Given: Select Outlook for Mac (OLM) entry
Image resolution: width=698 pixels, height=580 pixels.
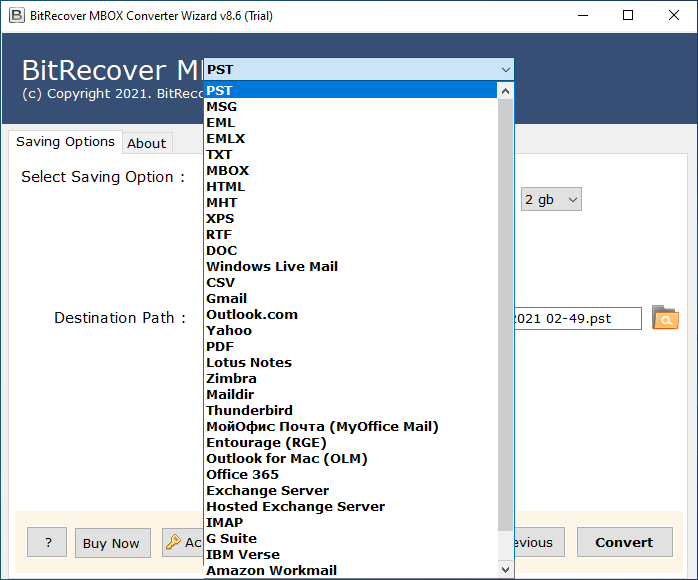Looking at the screenshot, I should click(x=287, y=458).
